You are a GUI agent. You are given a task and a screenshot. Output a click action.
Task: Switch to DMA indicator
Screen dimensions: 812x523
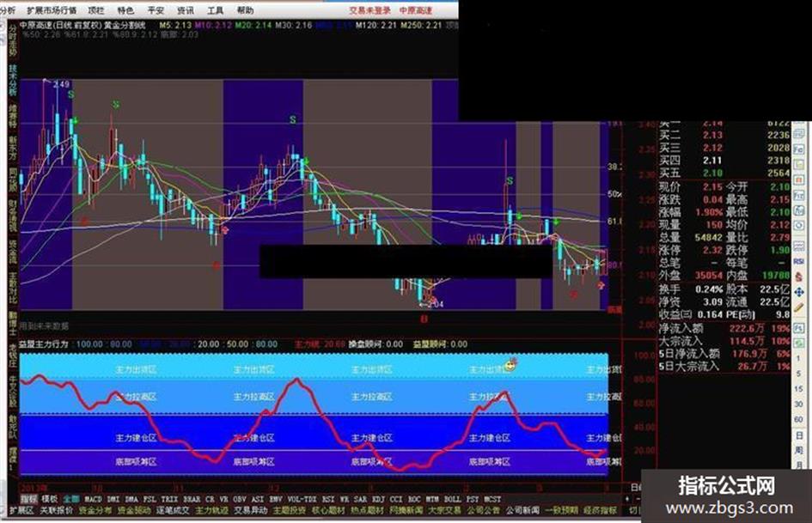point(131,499)
